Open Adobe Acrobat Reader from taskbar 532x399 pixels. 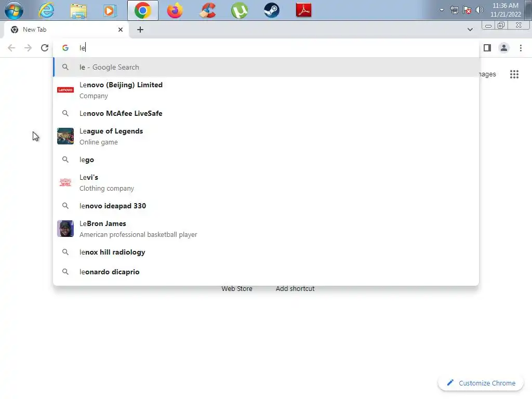click(303, 10)
